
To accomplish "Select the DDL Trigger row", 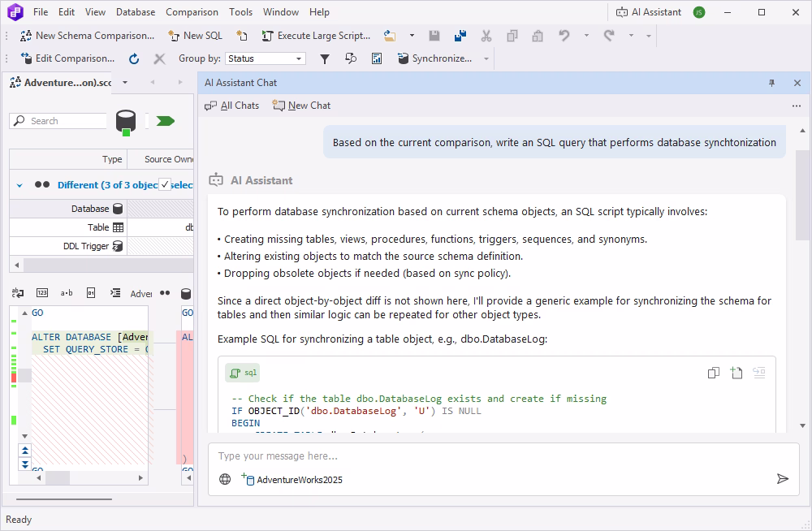I will point(101,246).
